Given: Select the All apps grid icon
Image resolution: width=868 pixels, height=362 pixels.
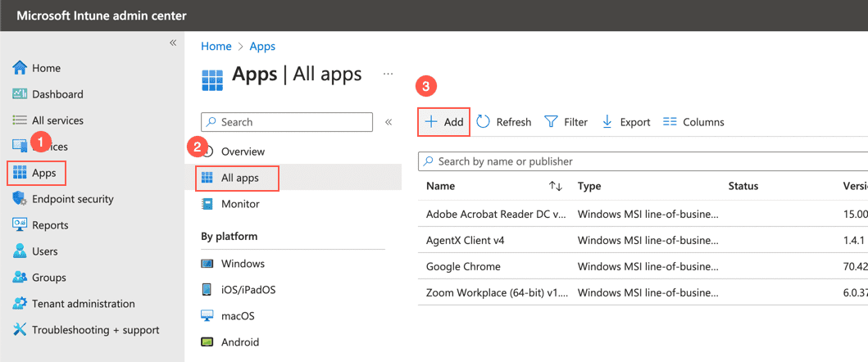Looking at the screenshot, I should click(x=207, y=178).
